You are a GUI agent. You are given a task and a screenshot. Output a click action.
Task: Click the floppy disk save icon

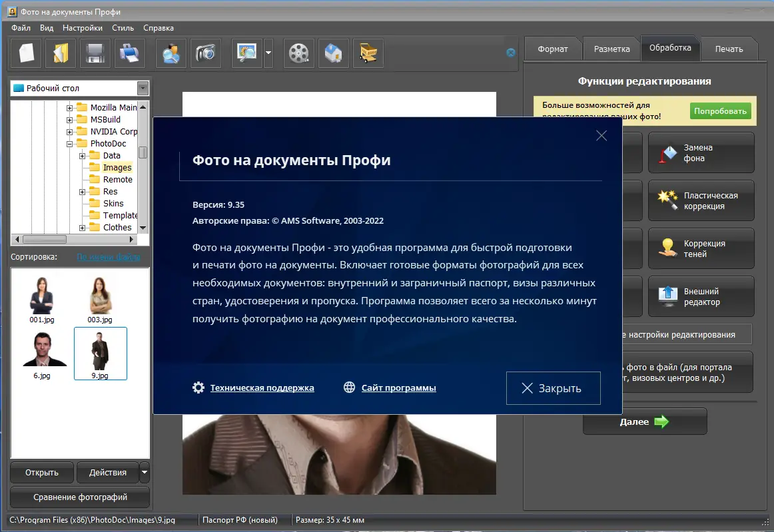[x=95, y=53]
